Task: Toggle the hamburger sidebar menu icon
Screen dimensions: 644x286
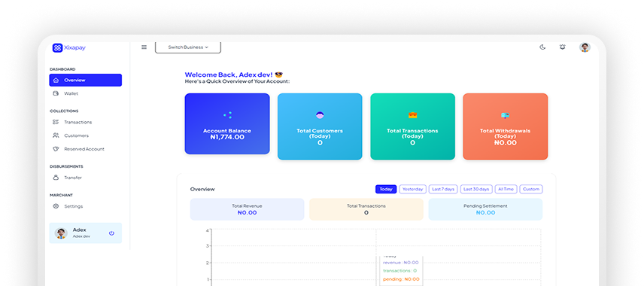Action: coord(144,47)
